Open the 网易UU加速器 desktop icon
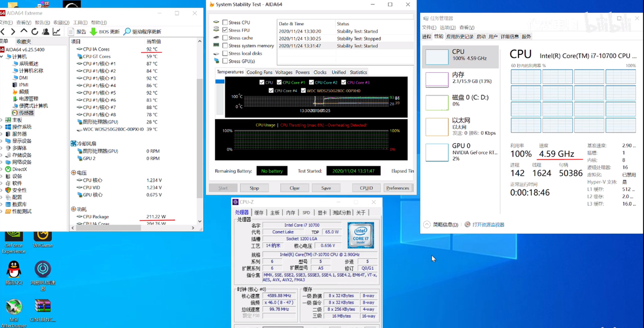Image resolution: width=644 pixels, height=328 pixels. tap(43, 276)
